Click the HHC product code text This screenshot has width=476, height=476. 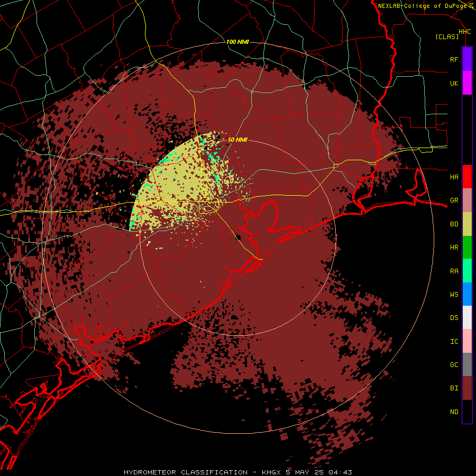tap(464, 32)
